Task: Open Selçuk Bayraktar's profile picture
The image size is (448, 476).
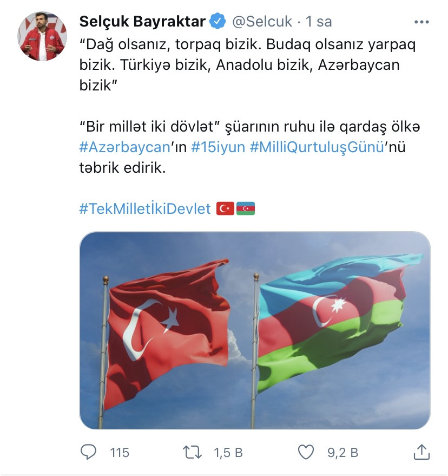Action: pos(42,36)
